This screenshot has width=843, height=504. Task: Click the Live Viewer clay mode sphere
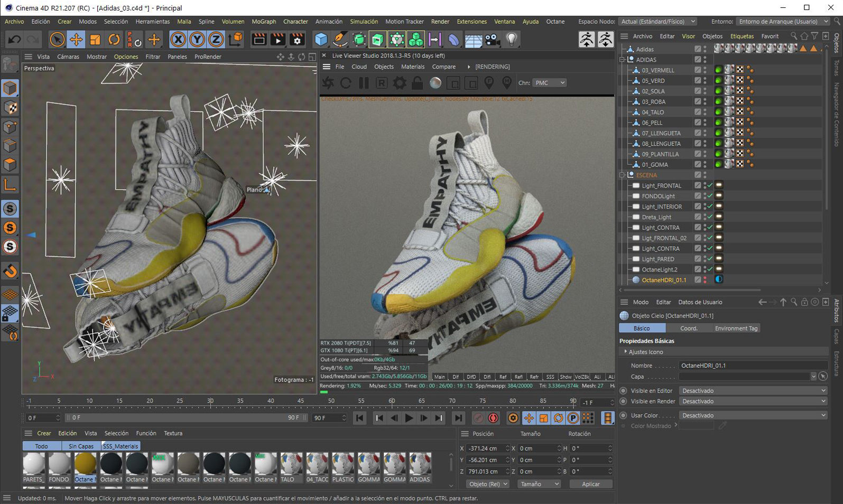(436, 83)
